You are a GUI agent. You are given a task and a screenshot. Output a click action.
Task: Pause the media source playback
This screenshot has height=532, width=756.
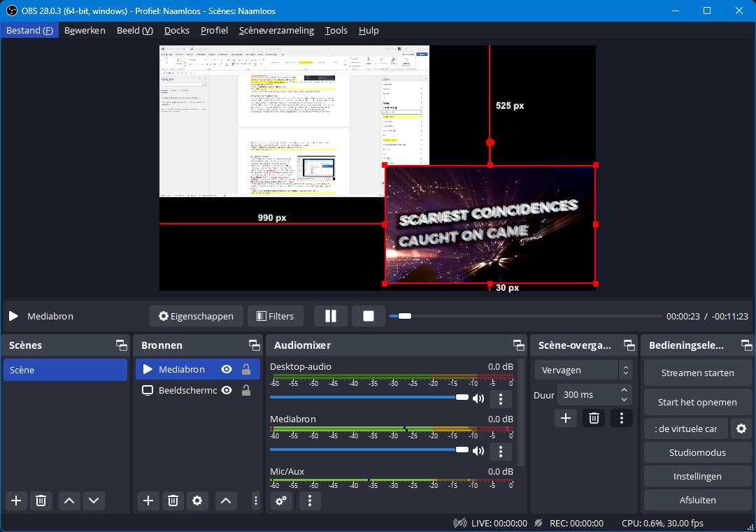tap(331, 316)
